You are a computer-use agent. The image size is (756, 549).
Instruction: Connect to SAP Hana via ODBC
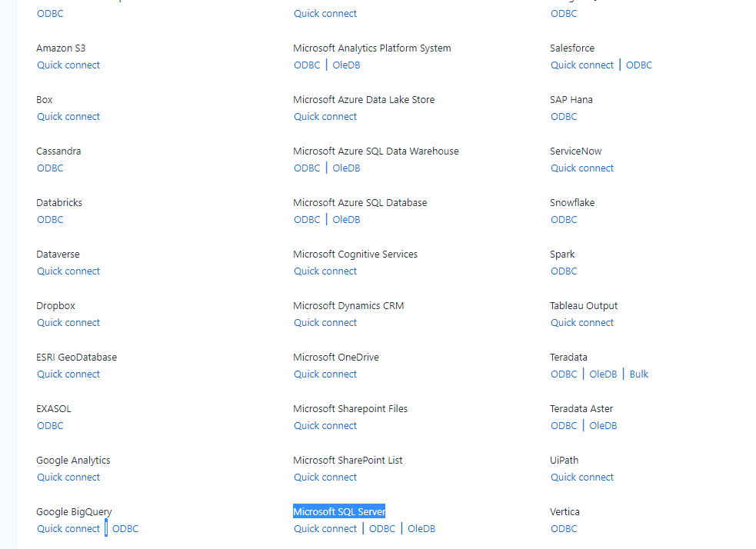[x=564, y=116]
